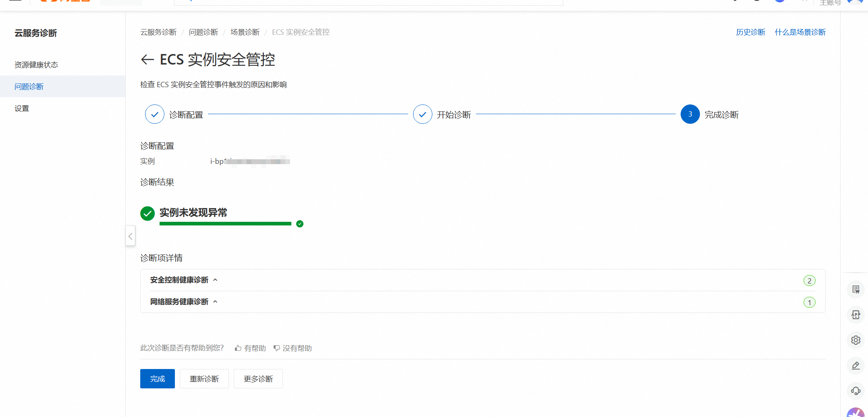
Task: Open the 什么是场景诊断 link
Action: coord(800,32)
